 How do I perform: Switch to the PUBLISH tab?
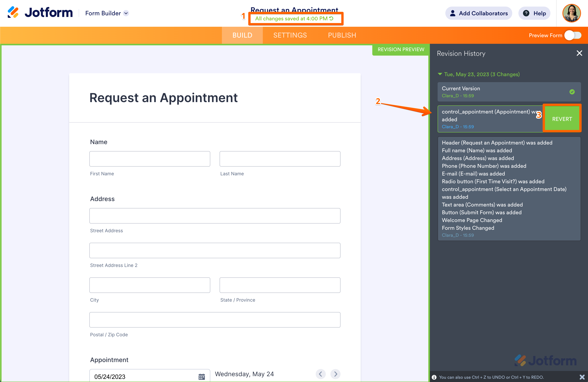point(342,35)
